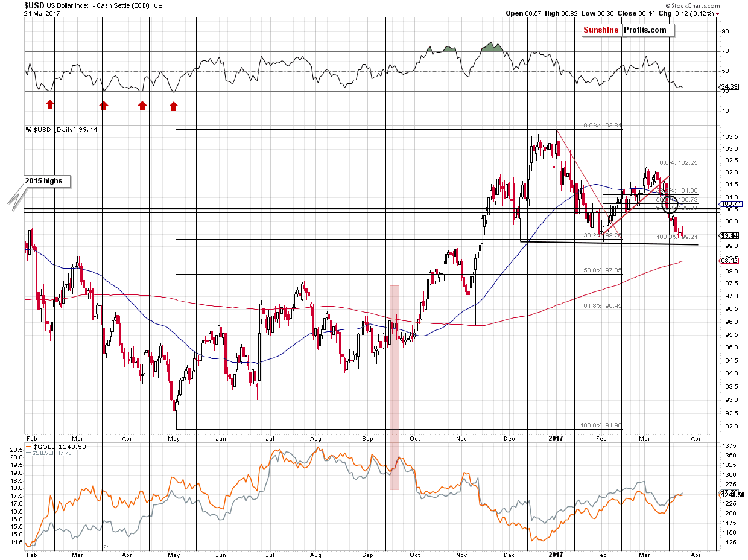This screenshot has height=560, width=748.
Task: Select the '2015 highs' callout box
Action: [48, 180]
